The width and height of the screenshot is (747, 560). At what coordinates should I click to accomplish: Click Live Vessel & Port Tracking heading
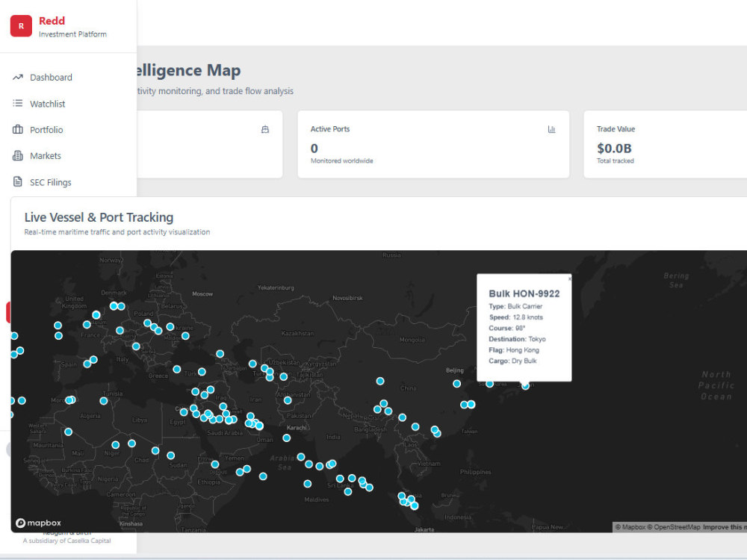pyautogui.click(x=99, y=217)
